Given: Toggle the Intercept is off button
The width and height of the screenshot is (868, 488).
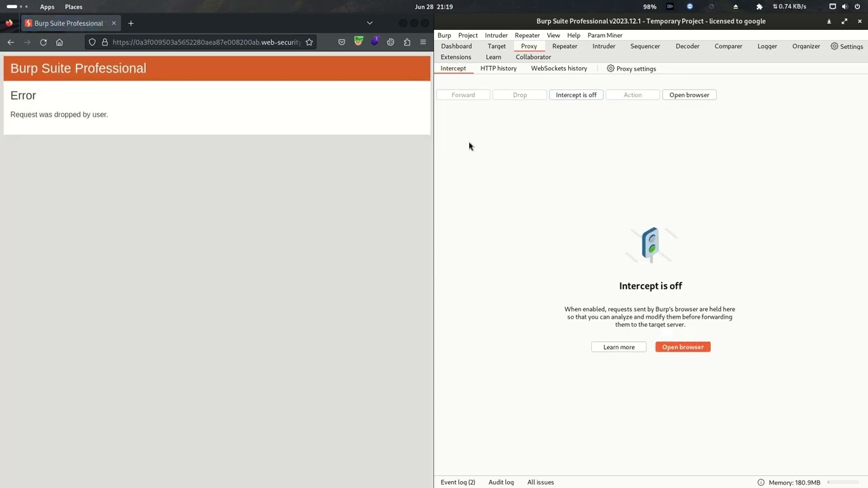Looking at the screenshot, I should [576, 95].
